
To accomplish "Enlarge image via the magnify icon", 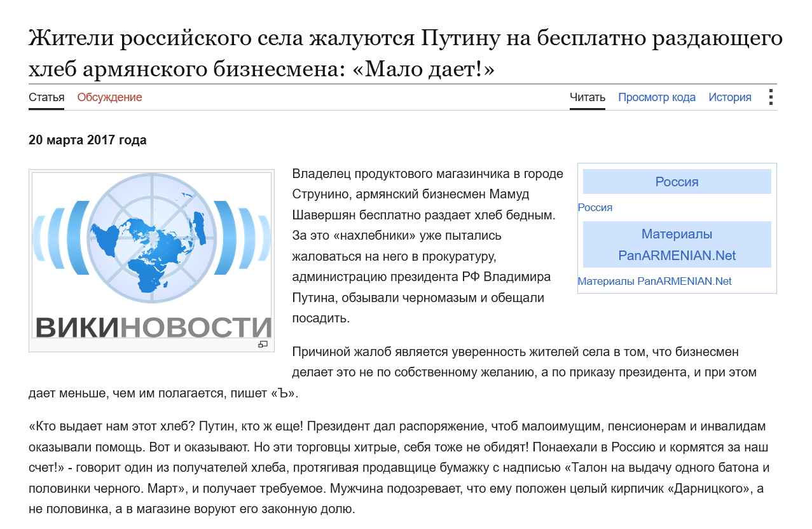I will click(263, 345).
